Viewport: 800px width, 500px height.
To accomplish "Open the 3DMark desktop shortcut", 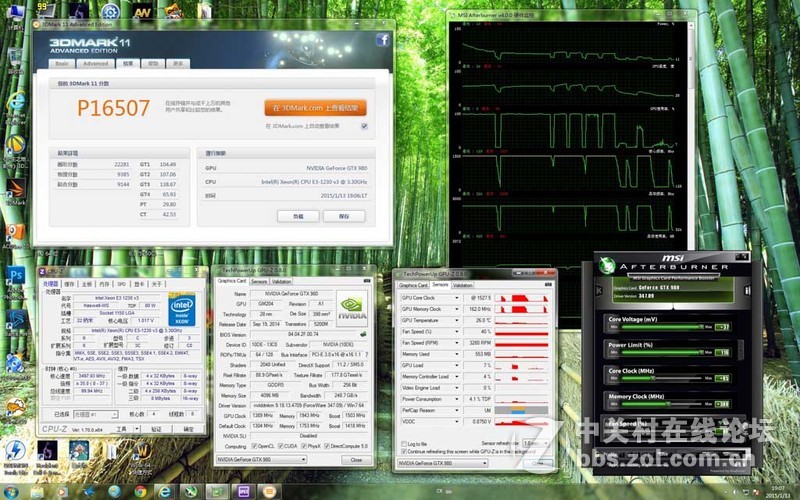I will click(15, 189).
